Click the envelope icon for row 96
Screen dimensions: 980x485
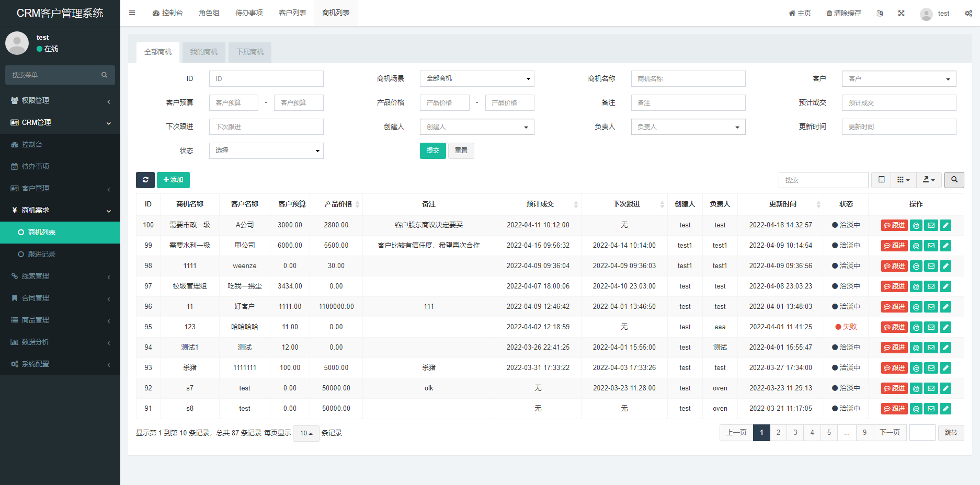pos(931,307)
